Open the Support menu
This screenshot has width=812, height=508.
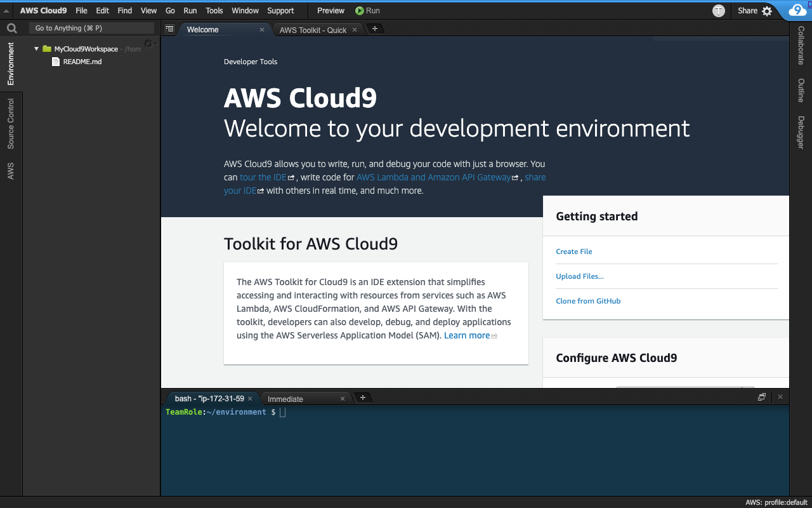[x=280, y=11]
